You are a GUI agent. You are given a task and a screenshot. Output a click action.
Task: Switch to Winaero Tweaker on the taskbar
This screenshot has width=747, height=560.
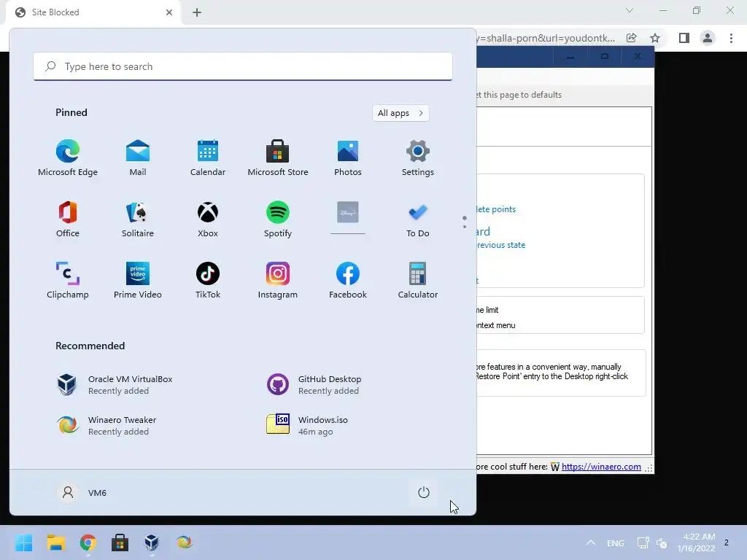184,542
